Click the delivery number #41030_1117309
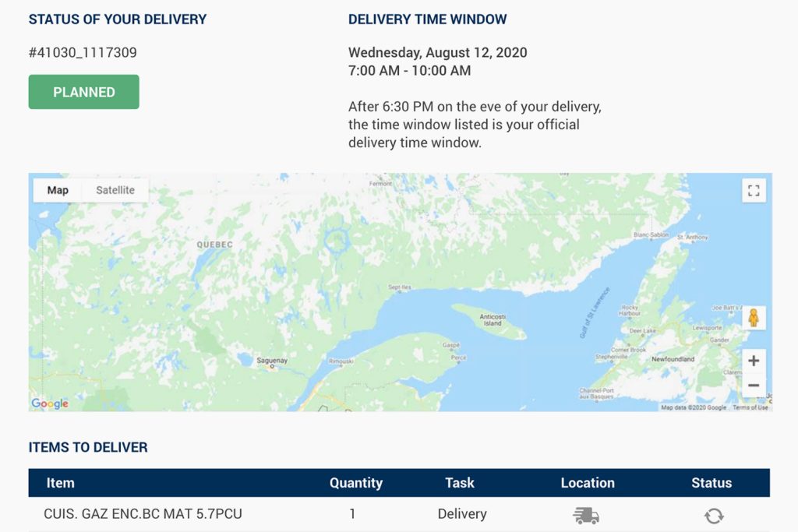 tap(83, 53)
